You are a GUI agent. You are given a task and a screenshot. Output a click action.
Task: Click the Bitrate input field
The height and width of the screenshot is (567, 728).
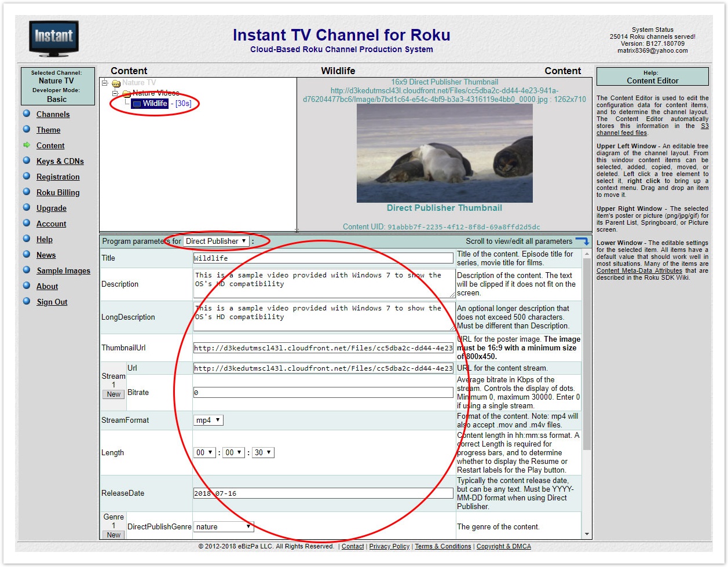[x=323, y=392]
